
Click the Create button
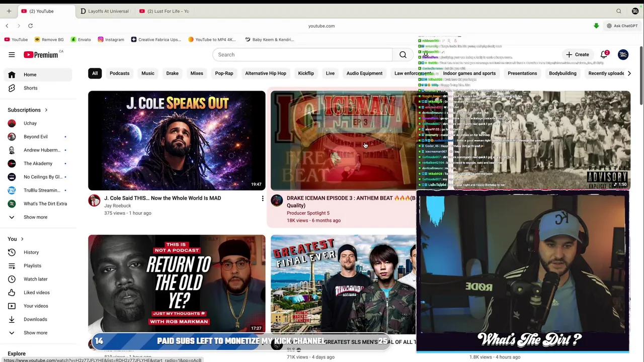pyautogui.click(x=578, y=55)
